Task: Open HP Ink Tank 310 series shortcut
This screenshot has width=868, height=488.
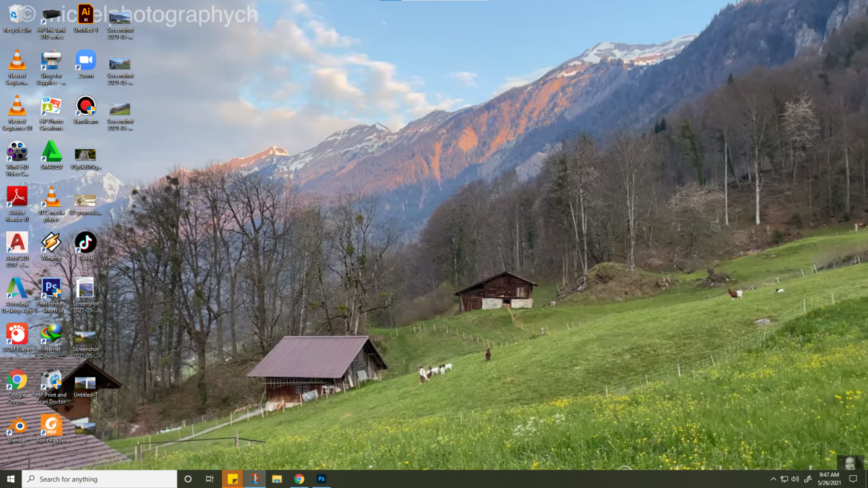Action: (52, 22)
